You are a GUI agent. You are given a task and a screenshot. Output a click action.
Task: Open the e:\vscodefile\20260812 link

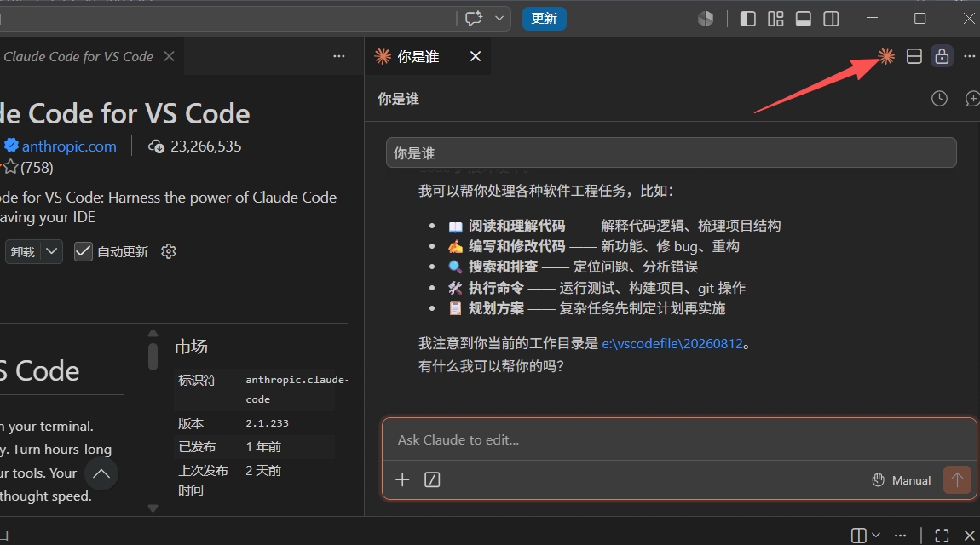[x=672, y=343]
